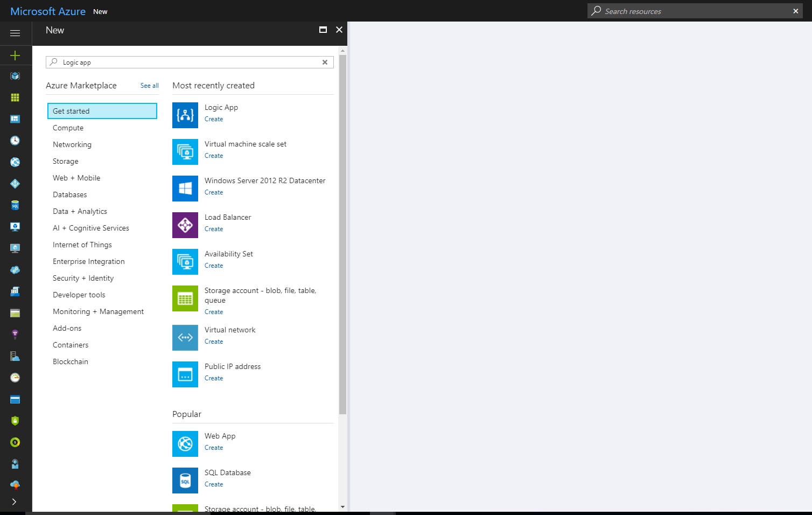Maximize the New blade
Screen dimensions: 812x515
pos(323,30)
